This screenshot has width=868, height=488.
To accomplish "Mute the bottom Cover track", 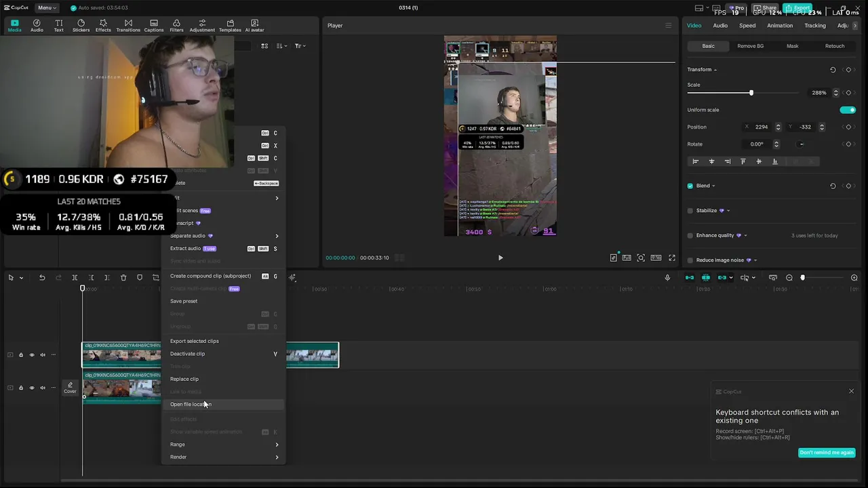I will coord(42,388).
